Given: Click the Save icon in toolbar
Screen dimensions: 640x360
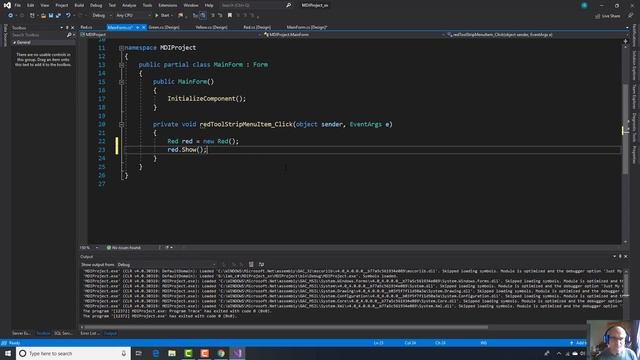Looking at the screenshot, I should [x=51, y=16].
